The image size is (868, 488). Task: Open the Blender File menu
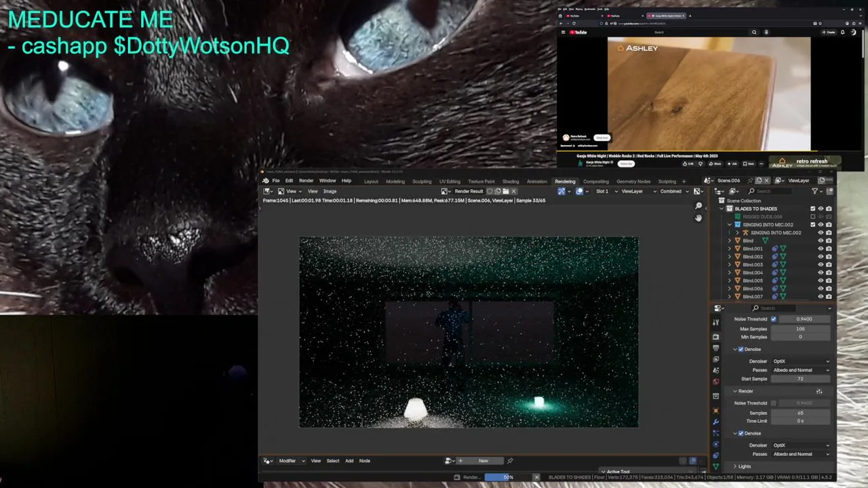click(x=276, y=181)
